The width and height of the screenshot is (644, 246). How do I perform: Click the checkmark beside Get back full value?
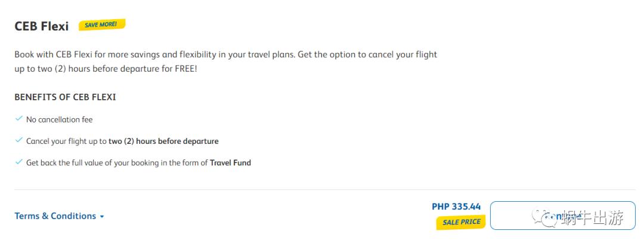18,162
